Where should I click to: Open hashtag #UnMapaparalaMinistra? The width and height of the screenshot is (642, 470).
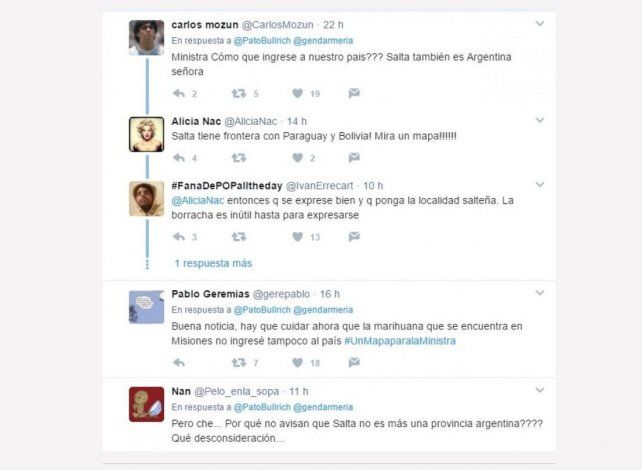pyautogui.click(x=400, y=341)
